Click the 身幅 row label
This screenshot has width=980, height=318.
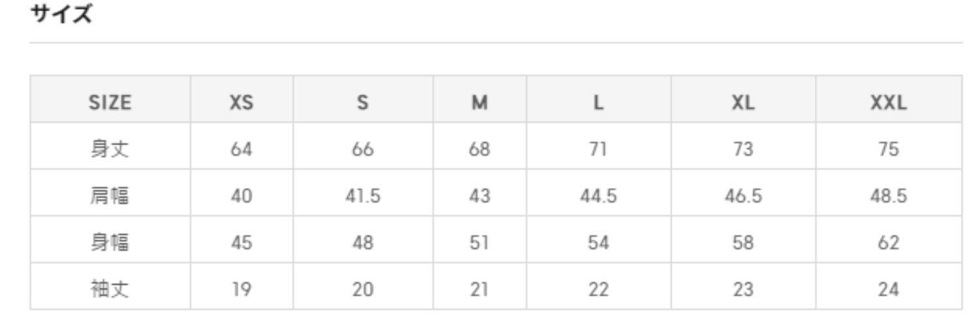tap(110, 243)
